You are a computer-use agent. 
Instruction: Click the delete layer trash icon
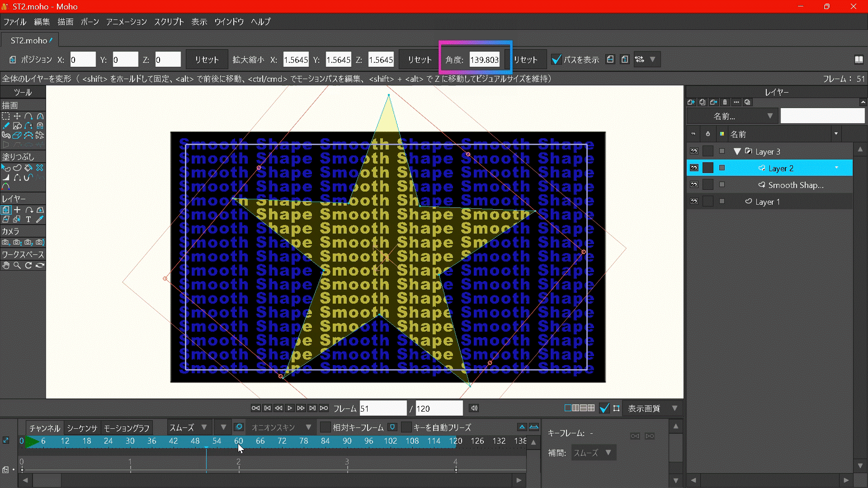pos(725,102)
